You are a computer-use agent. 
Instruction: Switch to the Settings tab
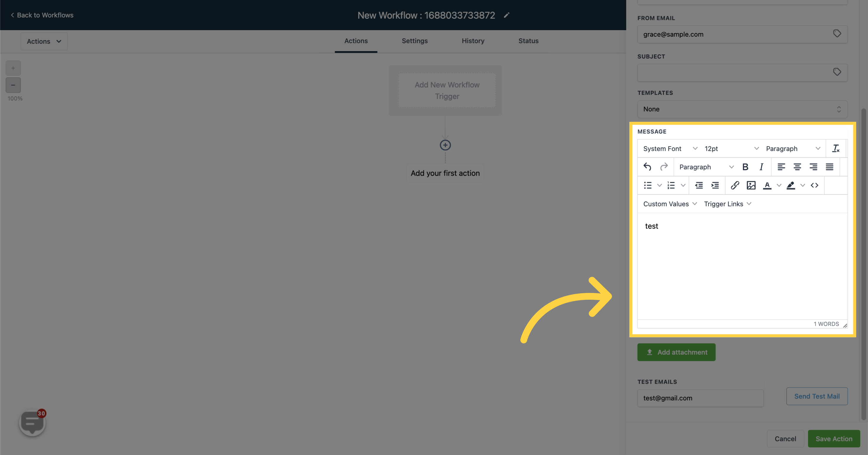[414, 41]
